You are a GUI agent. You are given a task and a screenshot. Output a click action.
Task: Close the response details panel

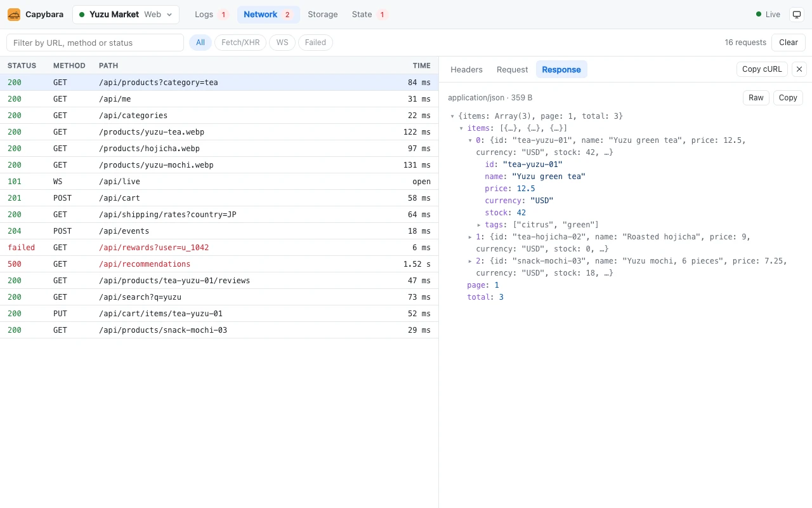pyautogui.click(x=799, y=69)
